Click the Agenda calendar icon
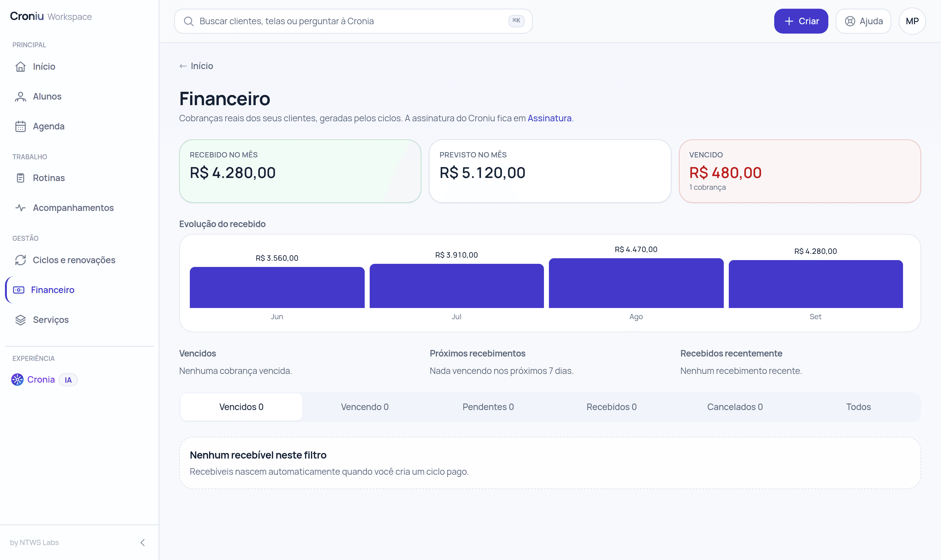The width and height of the screenshot is (941, 560). (x=21, y=126)
